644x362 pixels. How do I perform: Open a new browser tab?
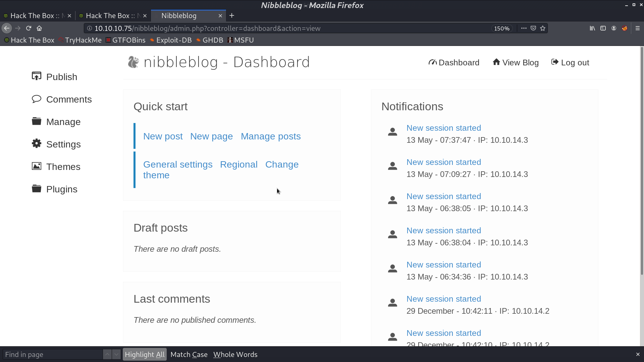click(x=232, y=16)
